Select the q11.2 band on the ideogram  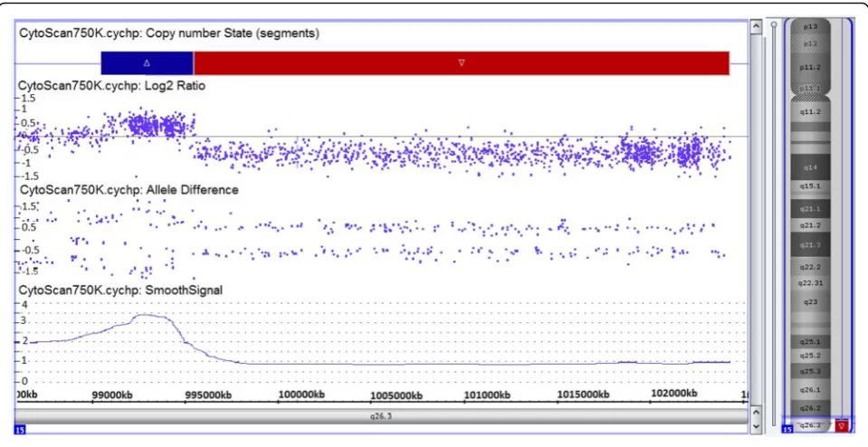pos(810,112)
